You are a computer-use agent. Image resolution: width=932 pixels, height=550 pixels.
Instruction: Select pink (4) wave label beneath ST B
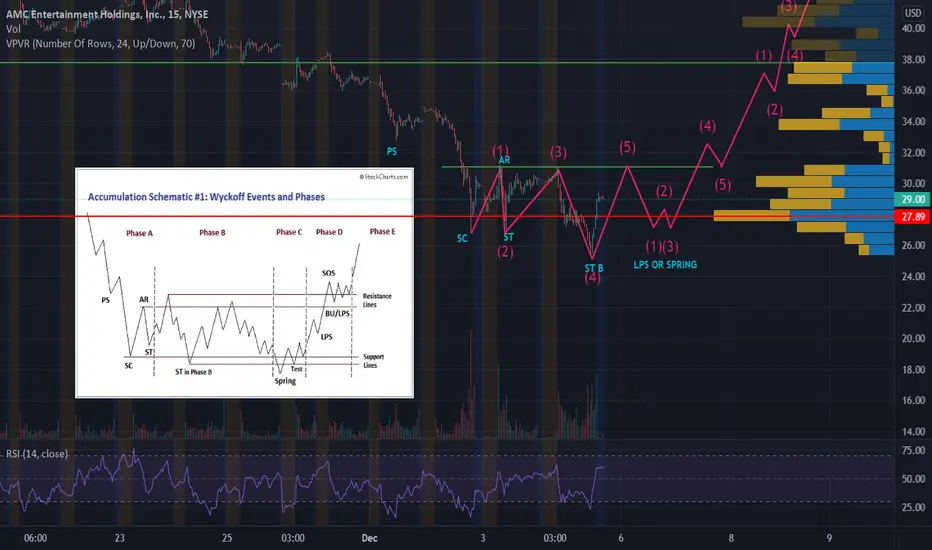click(x=593, y=278)
